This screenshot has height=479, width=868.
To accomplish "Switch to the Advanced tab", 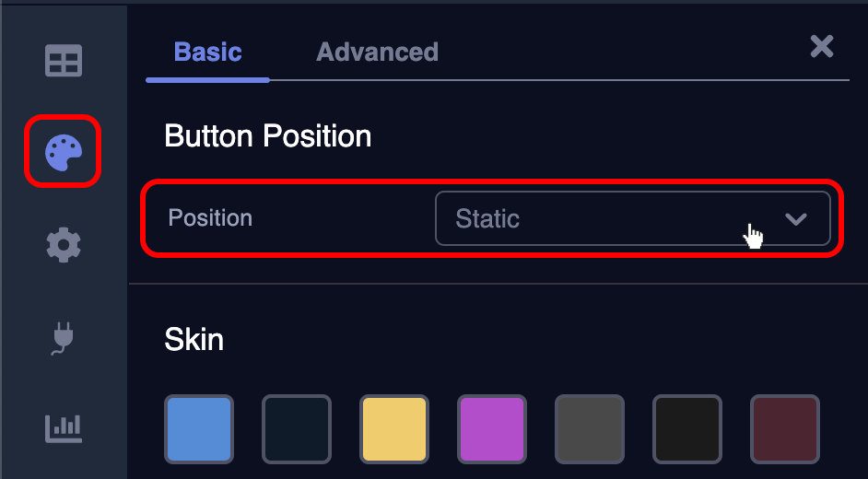I will point(377,52).
